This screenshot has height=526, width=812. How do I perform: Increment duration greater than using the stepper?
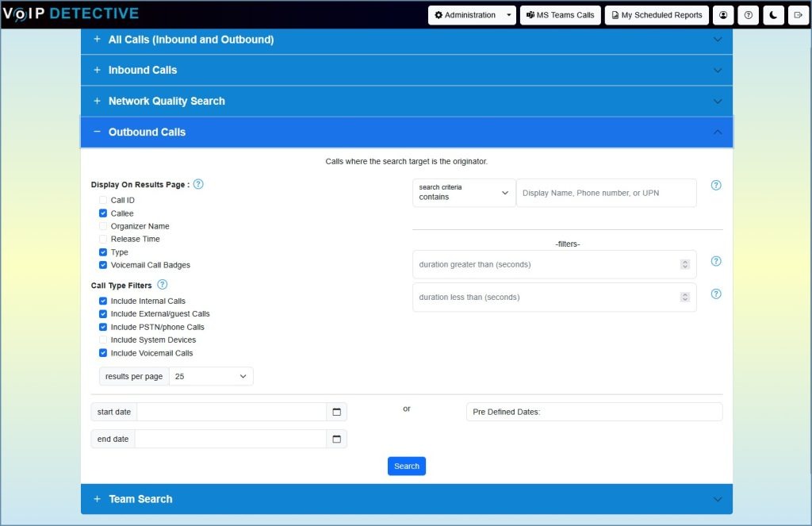coord(685,261)
